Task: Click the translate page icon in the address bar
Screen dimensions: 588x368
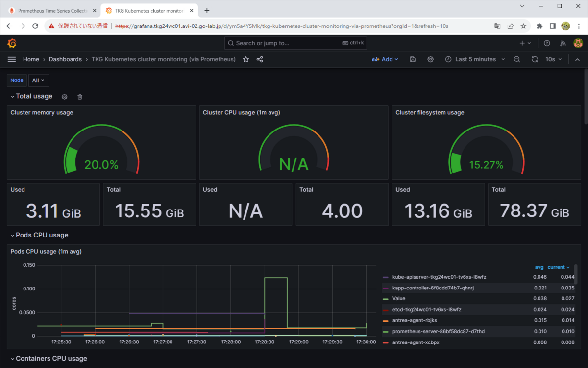Action: (497, 26)
